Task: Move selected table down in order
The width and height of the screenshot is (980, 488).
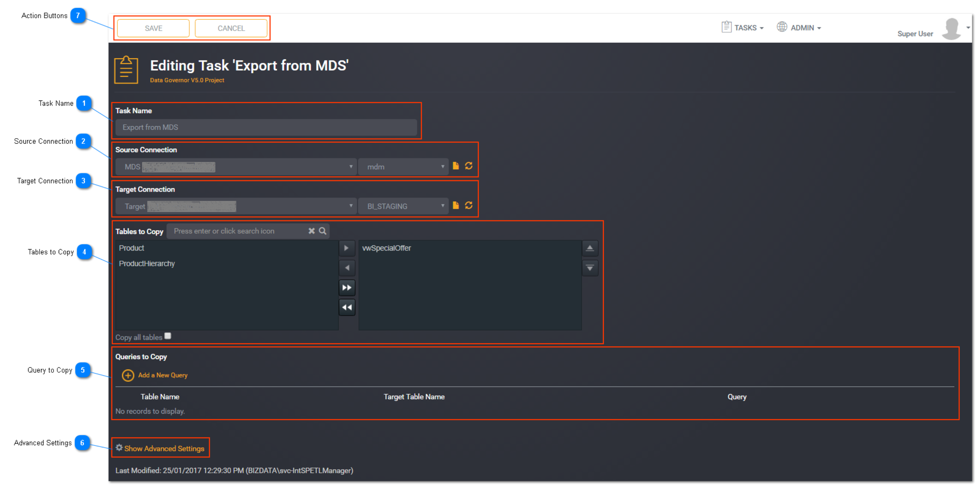Action: [x=590, y=268]
